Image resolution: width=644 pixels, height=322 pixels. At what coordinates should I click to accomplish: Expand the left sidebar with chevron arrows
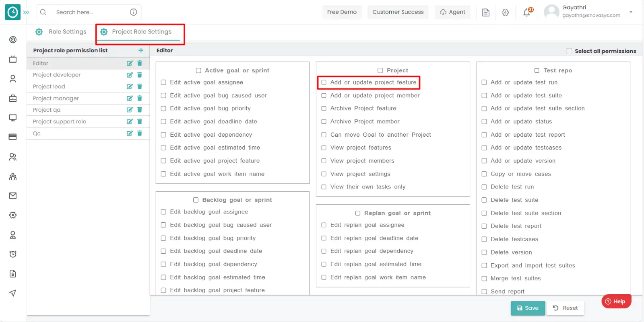tap(26, 12)
